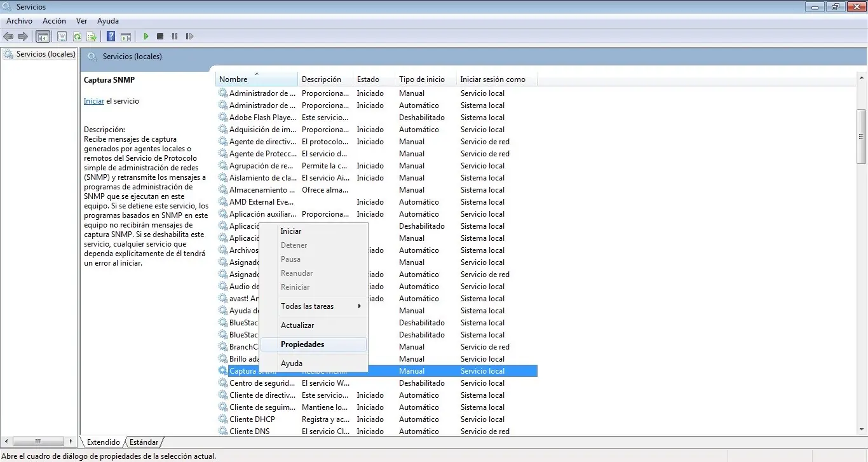This screenshot has width=868, height=462.
Task: Click the gear icon beside Cliente DNS
Action: click(x=223, y=431)
